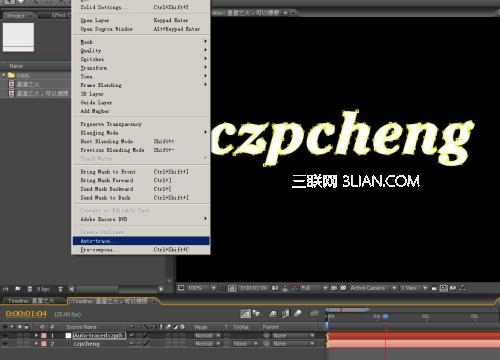The height and width of the screenshot is (360, 500).
Task: Expand layer 2 czpcheng properties
Action: [x=36, y=344]
